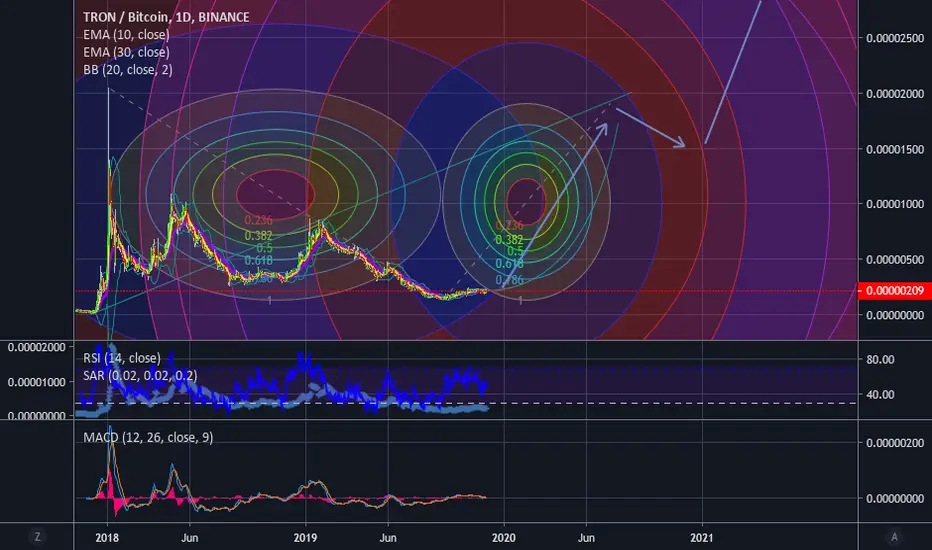Select the BB (20, close, 2) indicator label

[128, 70]
